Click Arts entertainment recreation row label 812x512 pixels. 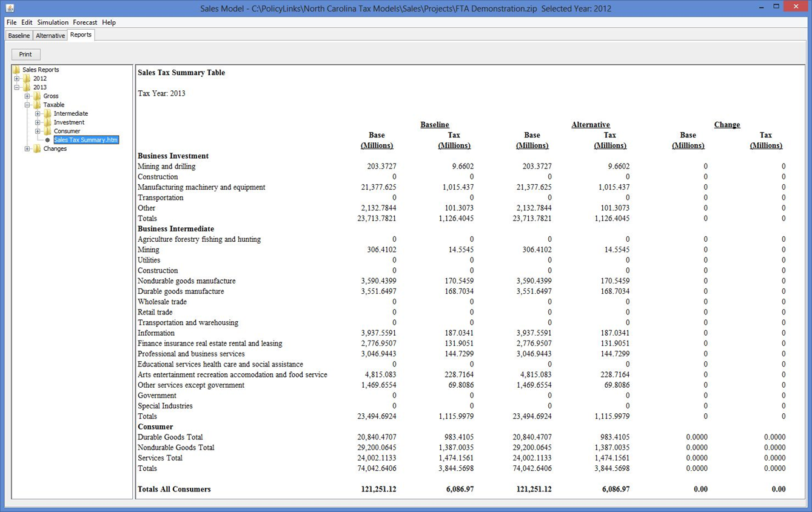pyautogui.click(x=232, y=375)
